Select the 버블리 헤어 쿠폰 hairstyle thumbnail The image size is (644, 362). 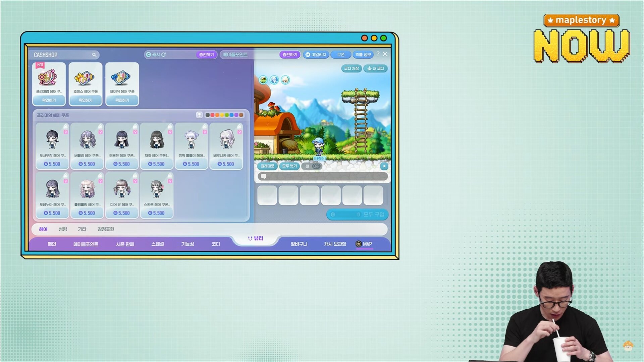87,139
